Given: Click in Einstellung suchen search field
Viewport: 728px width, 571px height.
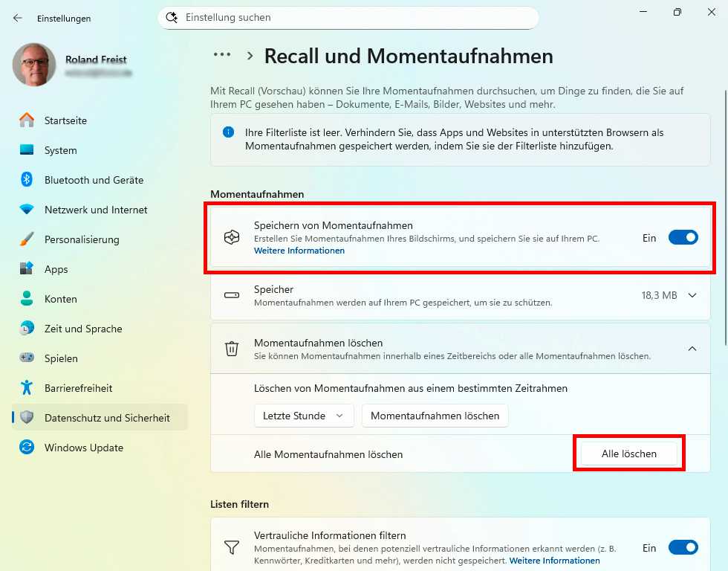Looking at the screenshot, I should [x=348, y=18].
